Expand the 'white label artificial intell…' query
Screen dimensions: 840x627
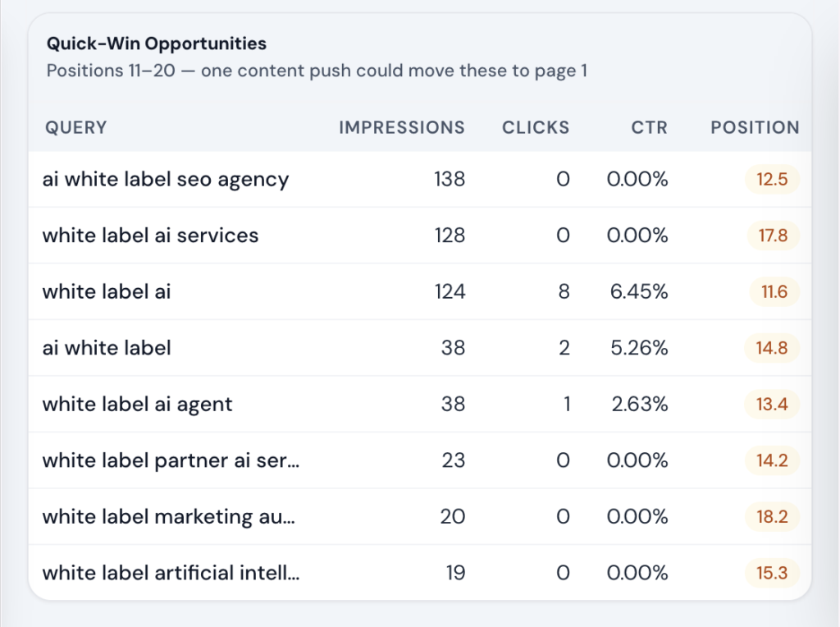[x=172, y=573]
